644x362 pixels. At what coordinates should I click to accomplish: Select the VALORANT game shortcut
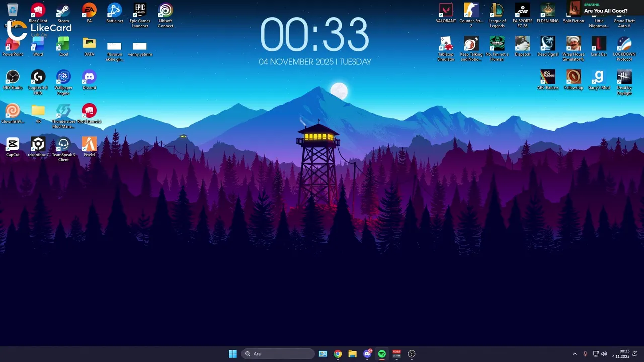[x=446, y=14]
